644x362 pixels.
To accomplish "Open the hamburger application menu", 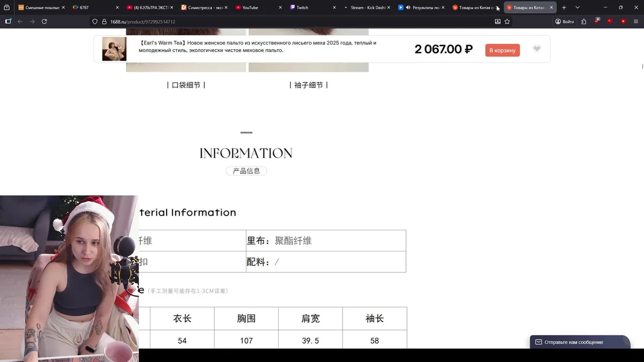I will [636, 22].
